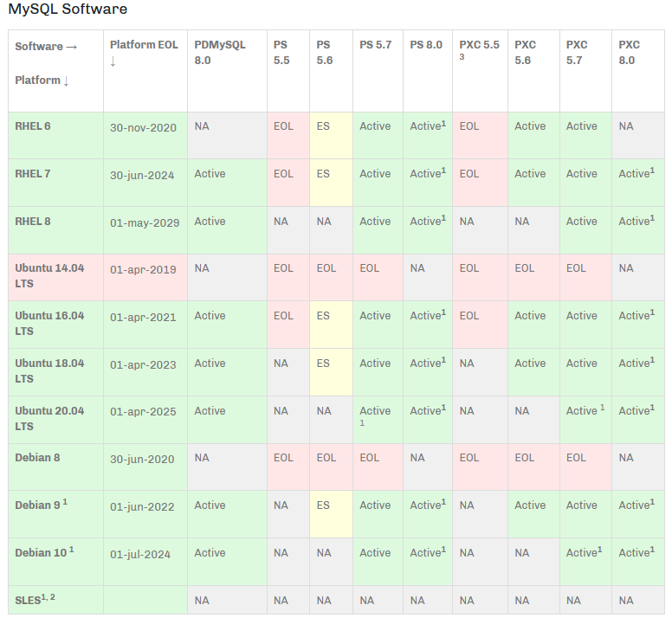Select the PXC 5.5 column header
This screenshot has height=618, width=672.
tap(481, 71)
